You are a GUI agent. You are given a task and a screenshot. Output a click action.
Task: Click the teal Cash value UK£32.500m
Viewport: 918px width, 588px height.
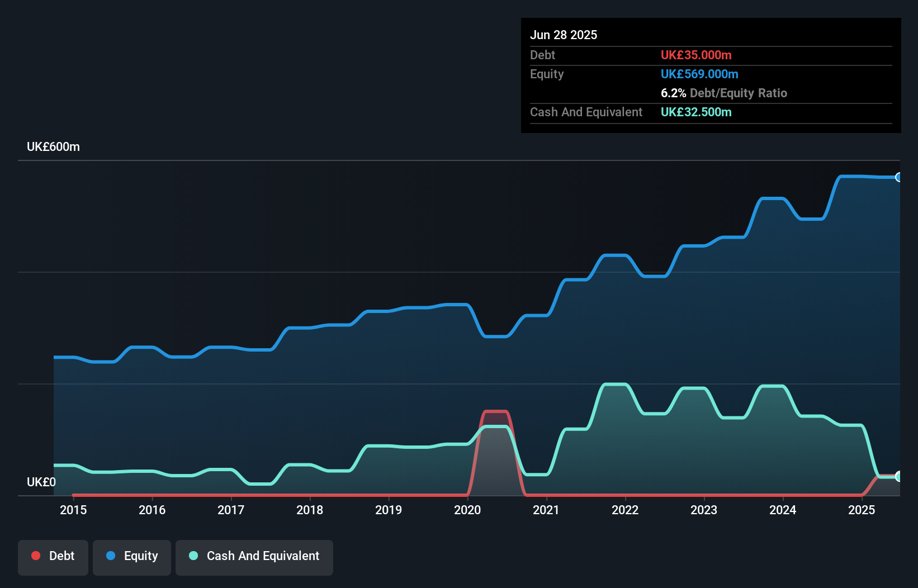tap(696, 112)
